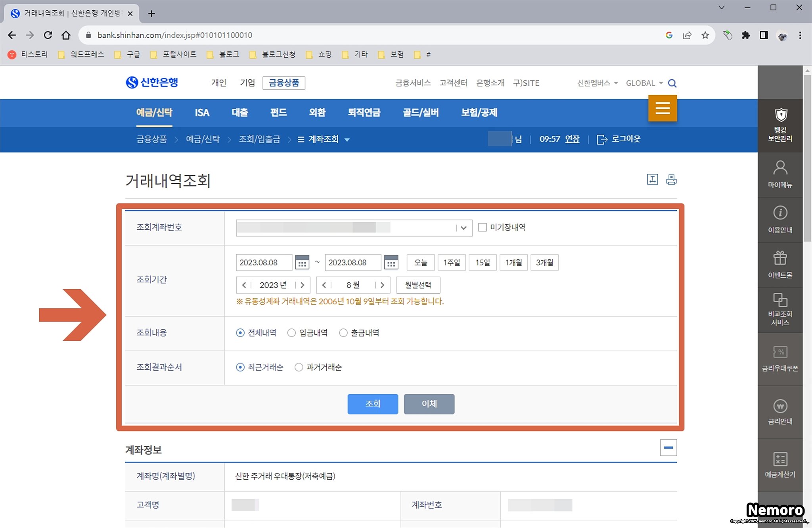Open the 조회계좌번호 account dropdown
The height and width of the screenshot is (528, 812).
(x=463, y=228)
